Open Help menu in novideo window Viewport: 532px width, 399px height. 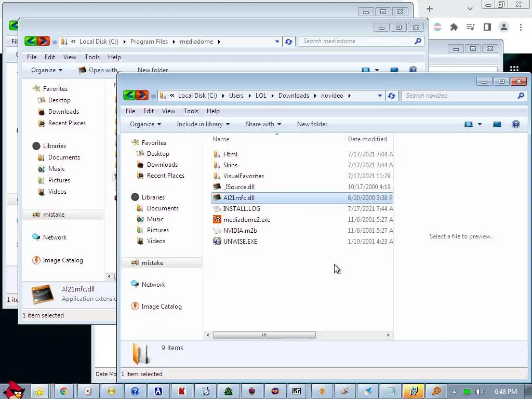[x=213, y=111]
